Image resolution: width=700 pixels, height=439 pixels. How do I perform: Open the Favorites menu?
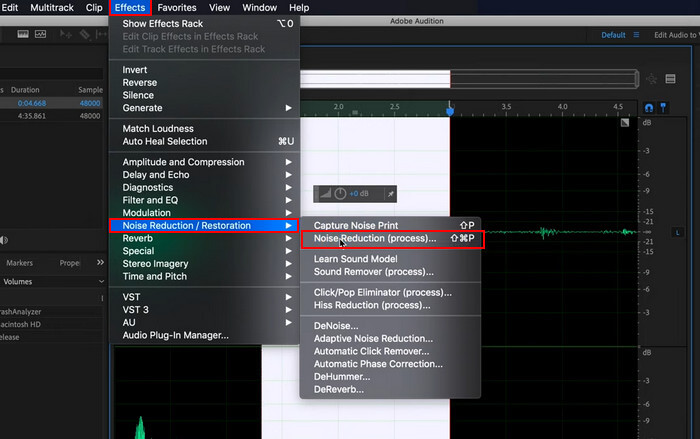(x=177, y=8)
